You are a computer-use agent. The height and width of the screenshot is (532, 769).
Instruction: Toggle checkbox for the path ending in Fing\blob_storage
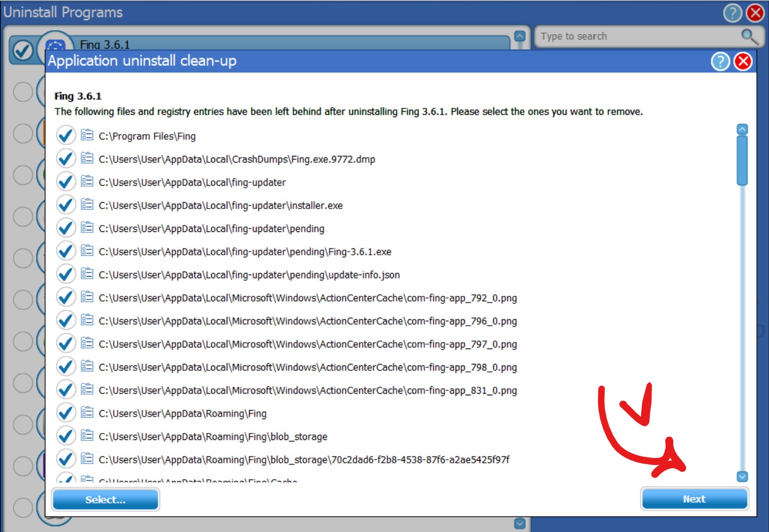66,436
